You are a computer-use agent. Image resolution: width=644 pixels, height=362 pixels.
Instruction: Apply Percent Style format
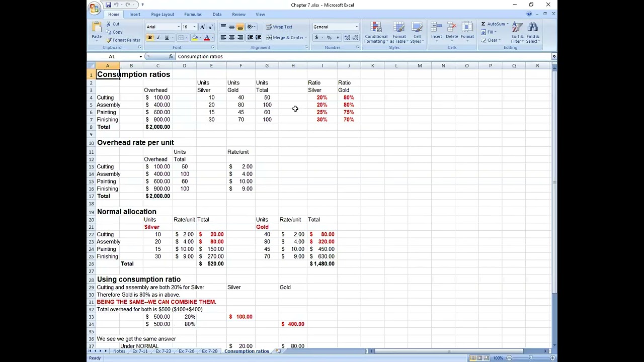point(329,38)
